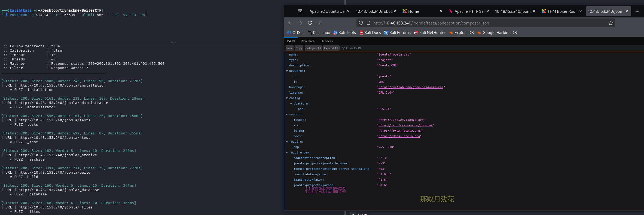The image size is (644, 215).
Task: Open a new browser tab with plus icon
Action: click(637, 11)
